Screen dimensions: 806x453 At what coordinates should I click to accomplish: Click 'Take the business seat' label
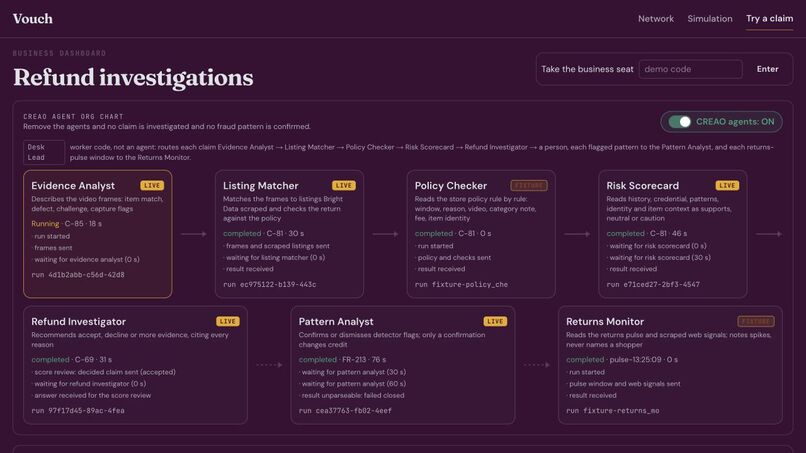pos(587,69)
